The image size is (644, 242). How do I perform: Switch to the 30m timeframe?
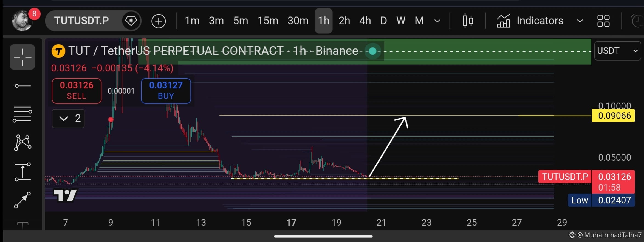[298, 21]
